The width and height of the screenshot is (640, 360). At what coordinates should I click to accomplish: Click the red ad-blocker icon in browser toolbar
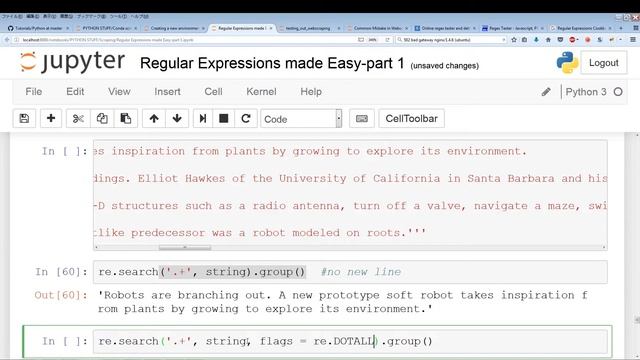572,40
